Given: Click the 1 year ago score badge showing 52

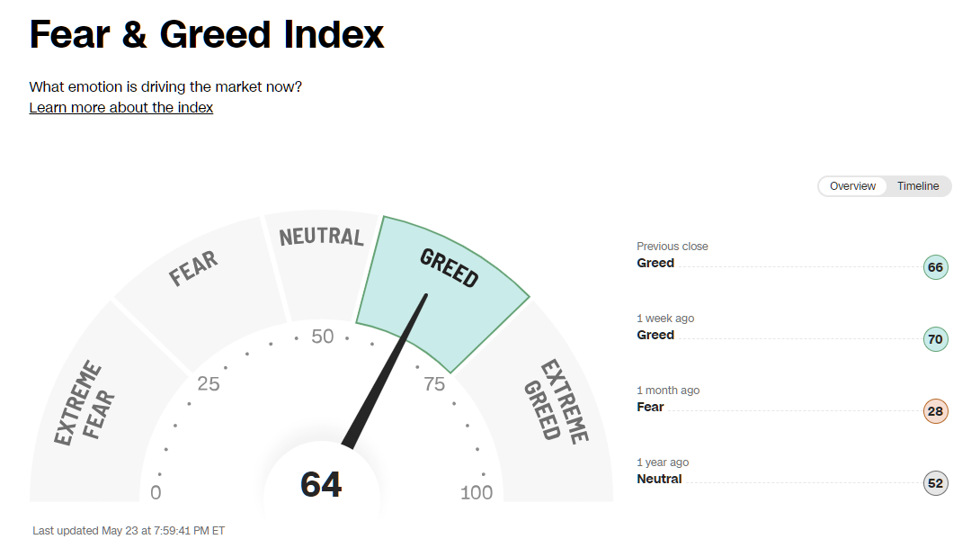Looking at the screenshot, I should point(935,483).
